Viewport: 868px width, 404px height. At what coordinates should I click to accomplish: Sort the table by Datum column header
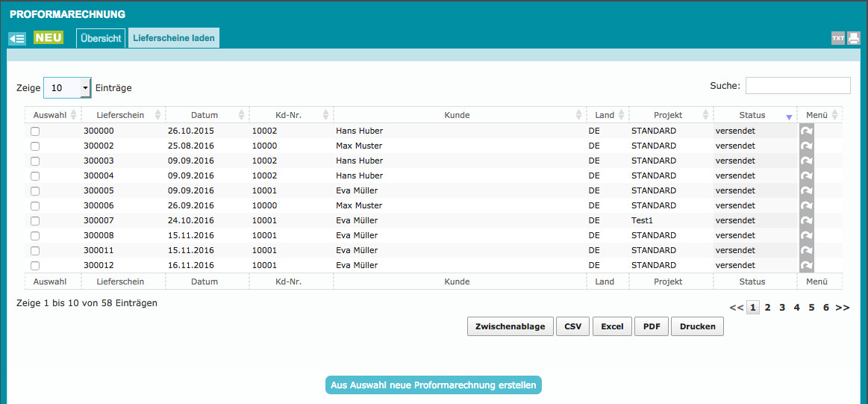click(x=205, y=115)
